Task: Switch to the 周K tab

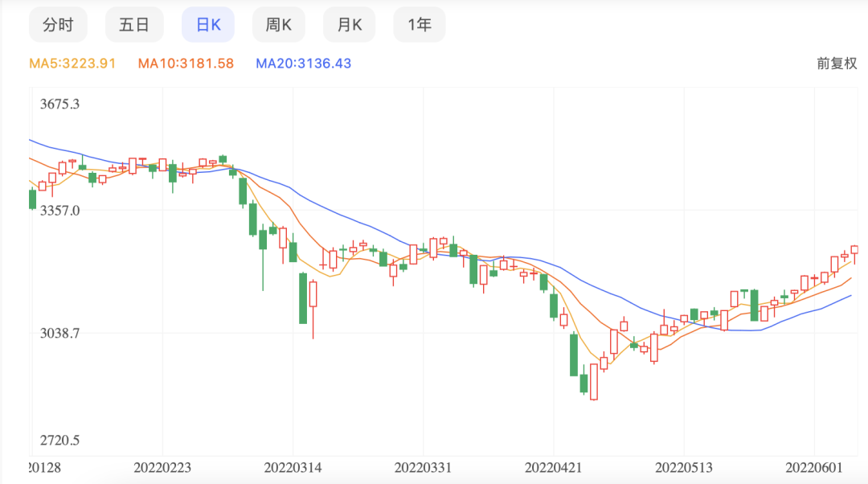Action: tap(278, 25)
